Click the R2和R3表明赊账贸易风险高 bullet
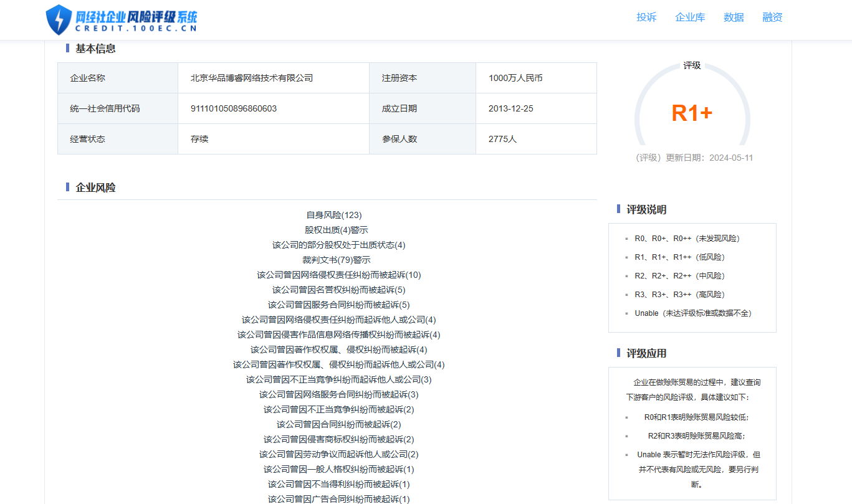Image resolution: width=852 pixels, height=504 pixels. click(x=696, y=436)
